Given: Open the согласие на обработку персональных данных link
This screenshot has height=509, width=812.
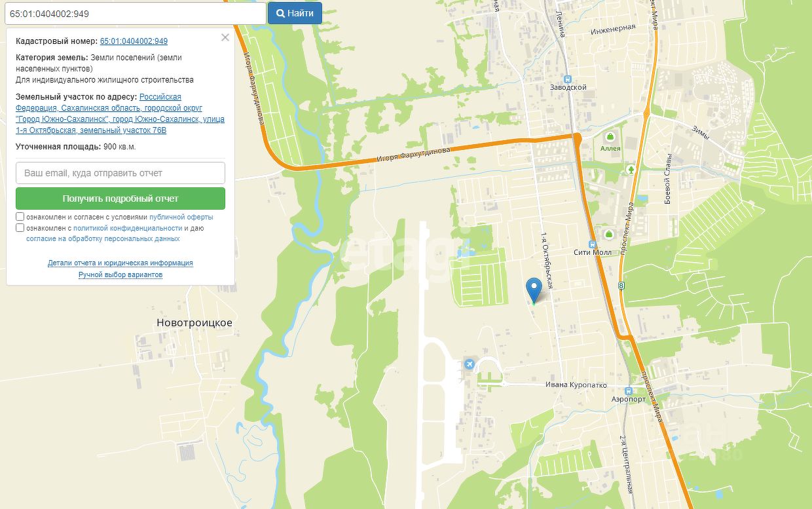Looking at the screenshot, I should coord(103,239).
